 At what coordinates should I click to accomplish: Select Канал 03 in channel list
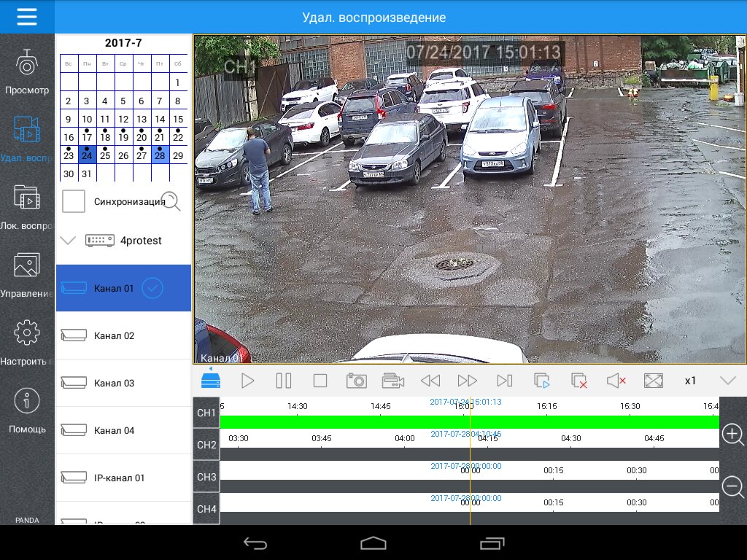pos(123,383)
